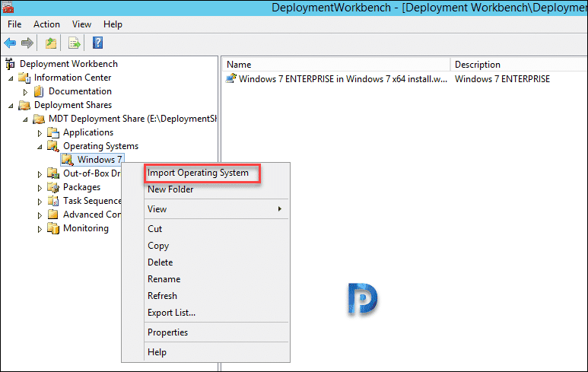Image resolution: width=588 pixels, height=372 pixels.
Task: Open the File menu
Action: (x=14, y=24)
